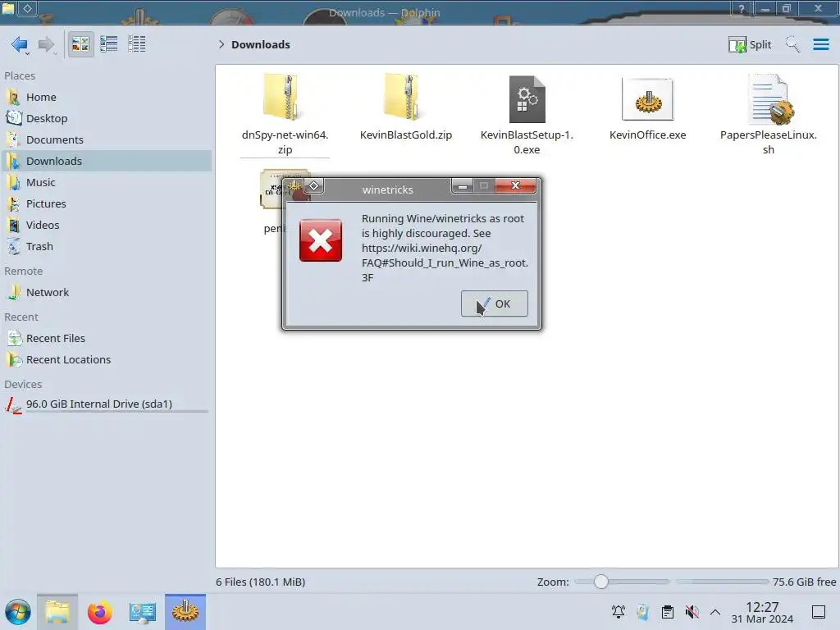Expand hidden system tray icons arrow
Screen dimensions: 840x630
pyautogui.click(x=715, y=612)
